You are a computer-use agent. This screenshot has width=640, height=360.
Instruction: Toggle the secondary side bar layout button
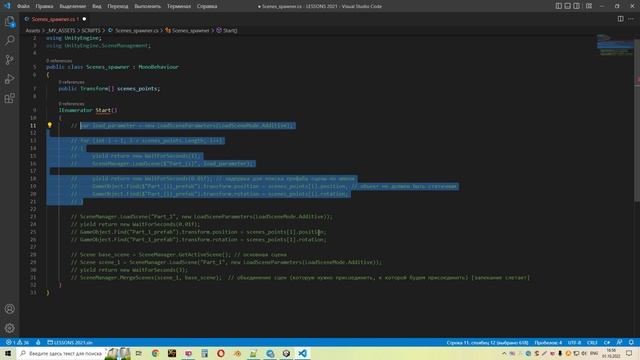[x=576, y=6]
